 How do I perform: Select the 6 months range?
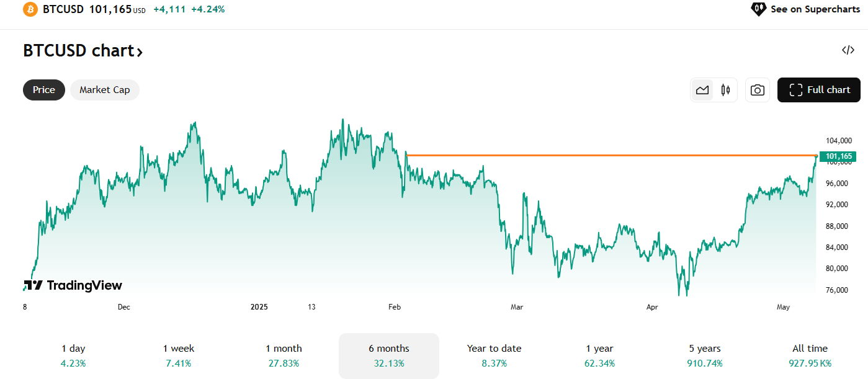click(x=389, y=355)
